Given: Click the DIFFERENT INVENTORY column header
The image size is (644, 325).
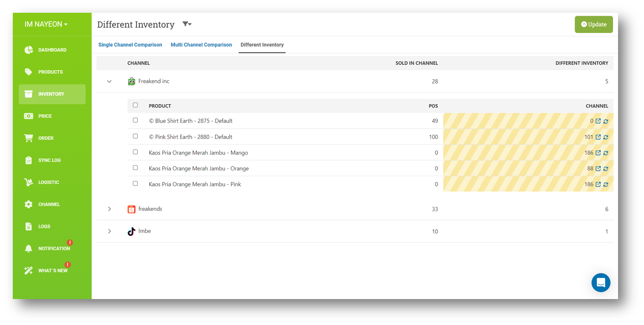Looking at the screenshot, I should pos(582,63).
